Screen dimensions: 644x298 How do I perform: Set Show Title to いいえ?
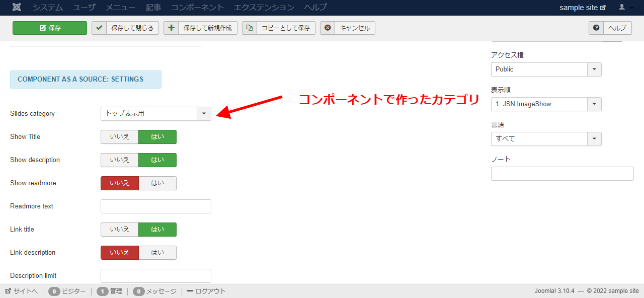coord(120,137)
